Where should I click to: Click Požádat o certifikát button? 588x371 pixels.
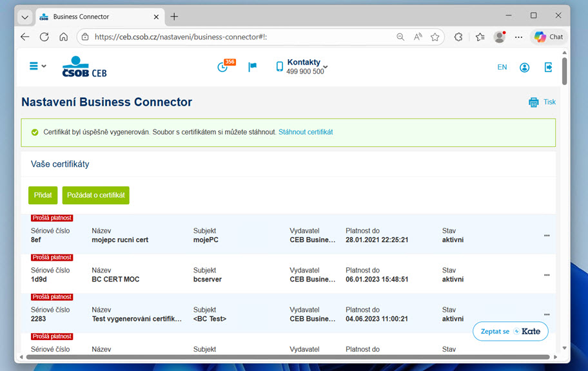(95, 195)
